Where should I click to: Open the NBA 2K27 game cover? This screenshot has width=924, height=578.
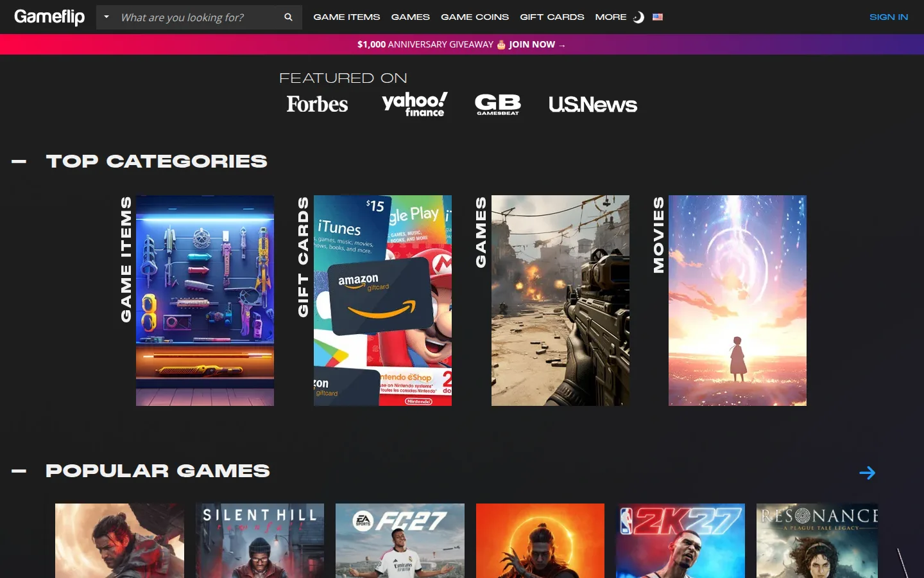[680, 541]
